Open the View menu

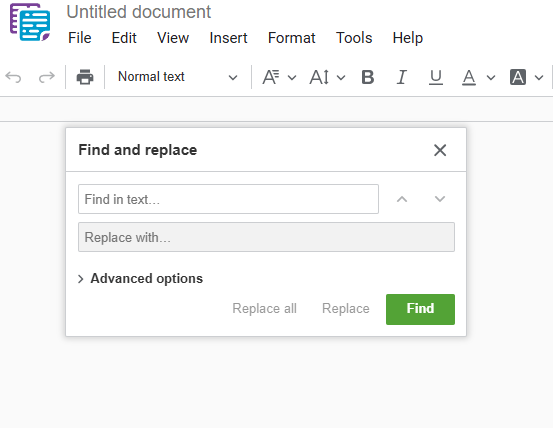(173, 38)
